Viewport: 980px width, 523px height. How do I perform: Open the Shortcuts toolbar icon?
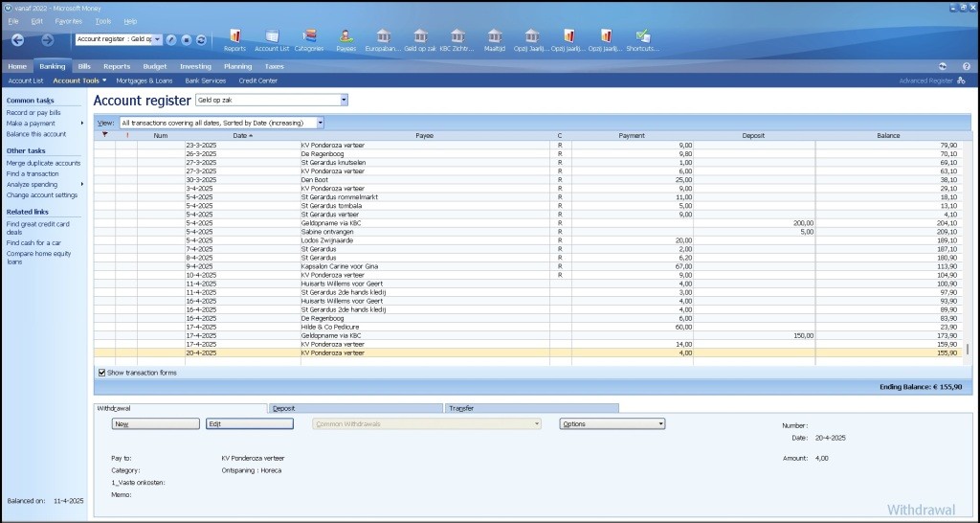(642, 40)
